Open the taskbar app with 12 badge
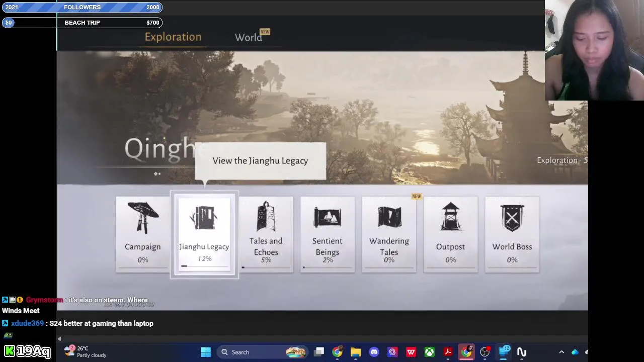The height and width of the screenshot is (362, 644). 504,352
